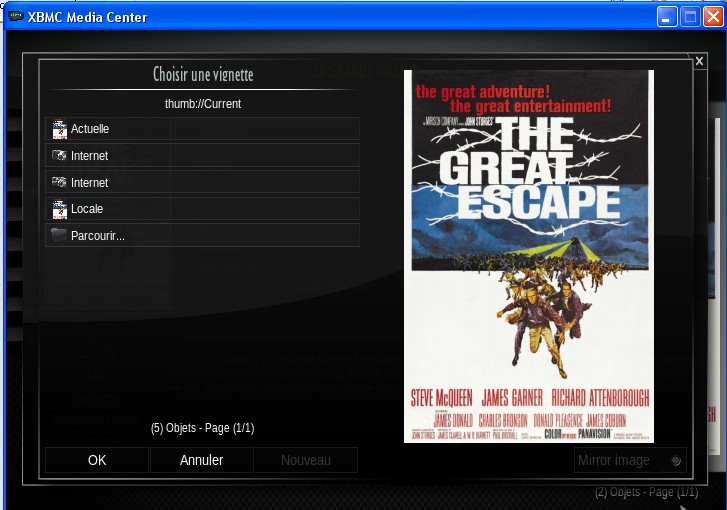Cancel with the Annuler button
727x510 pixels.
[201, 460]
